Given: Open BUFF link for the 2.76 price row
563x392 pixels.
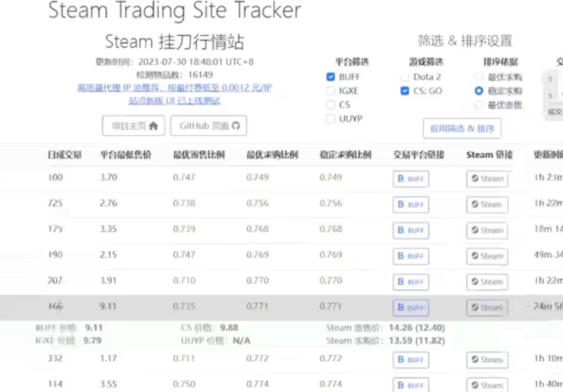Looking at the screenshot, I should point(411,205).
